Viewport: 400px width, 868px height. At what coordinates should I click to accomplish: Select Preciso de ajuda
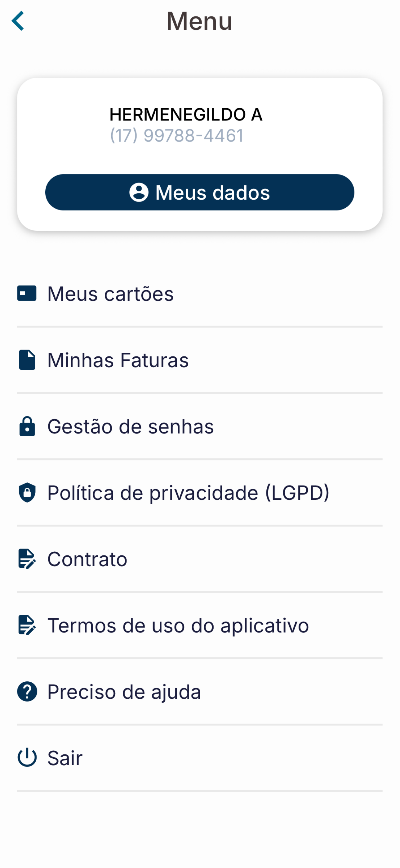tap(200, 691)
